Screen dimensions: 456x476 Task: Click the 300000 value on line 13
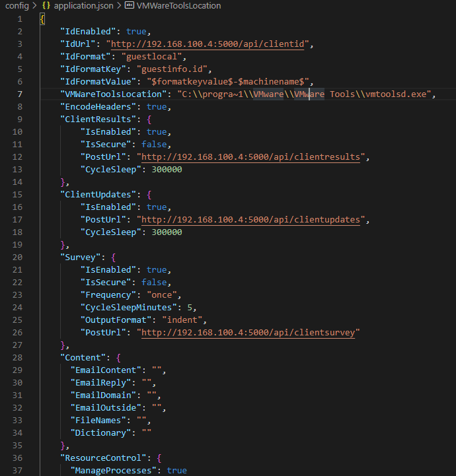coord(167,170)
